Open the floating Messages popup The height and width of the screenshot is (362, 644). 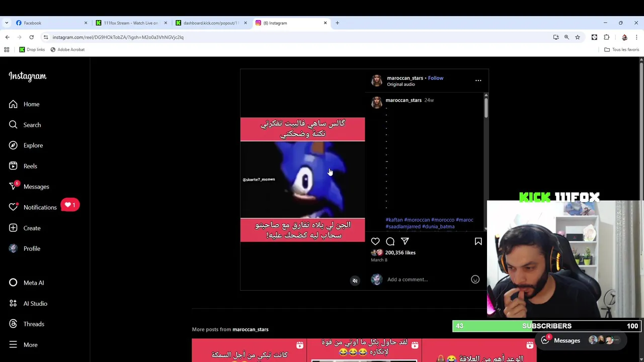(x=581, y=340)
